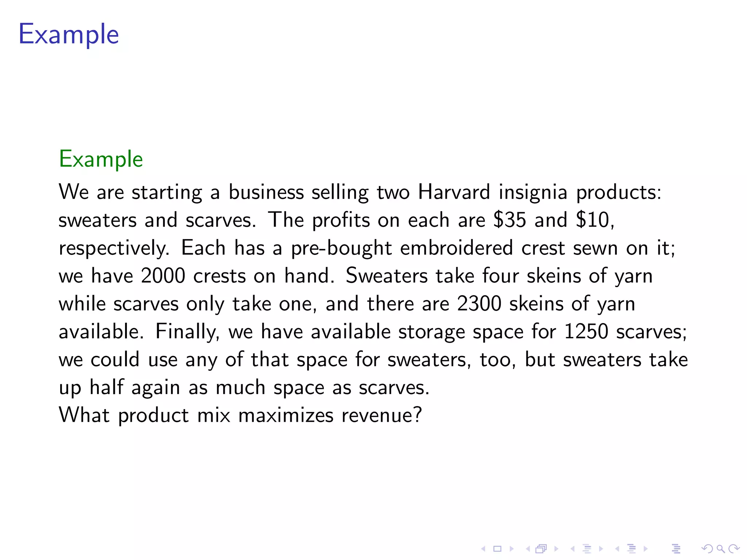Click the back undo-arrow navigation icon
Image resolution: width=747 pixels, height=560 pixels.
(x=707, y=549)
